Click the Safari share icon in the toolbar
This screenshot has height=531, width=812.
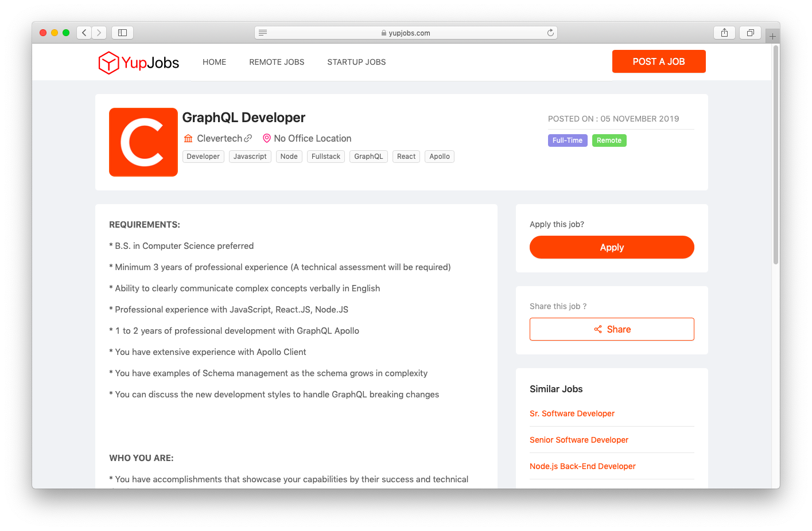pyautogui.click(x=724, y=33)
